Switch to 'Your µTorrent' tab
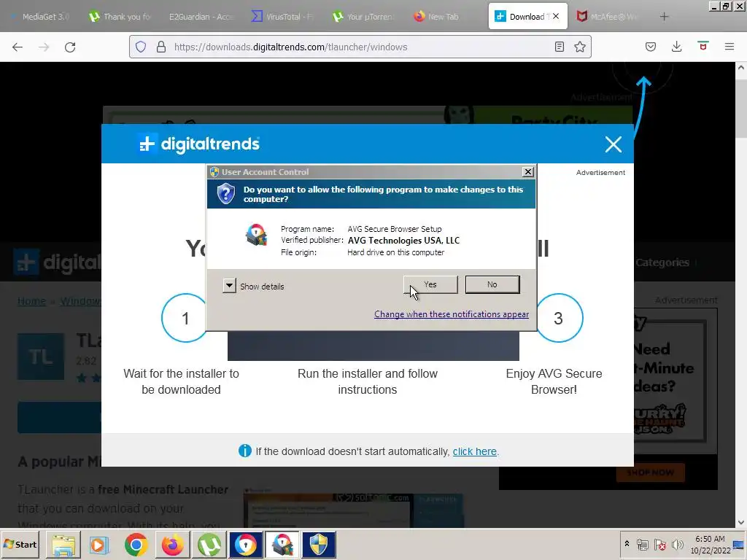The height and width of the screenshot is (560, 747). (x=363, y=17)
